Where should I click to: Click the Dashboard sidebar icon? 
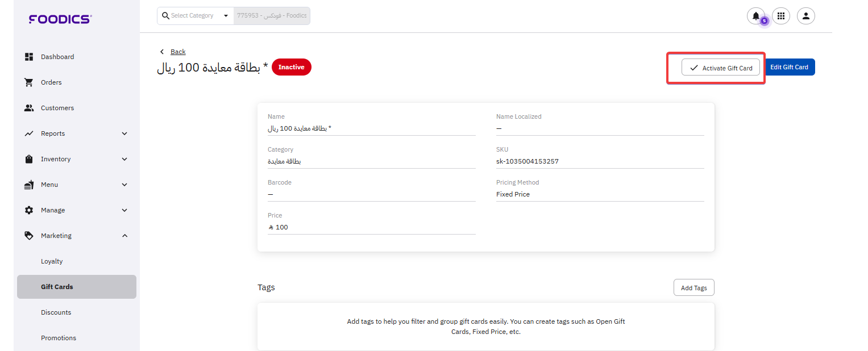click(29, 57)
